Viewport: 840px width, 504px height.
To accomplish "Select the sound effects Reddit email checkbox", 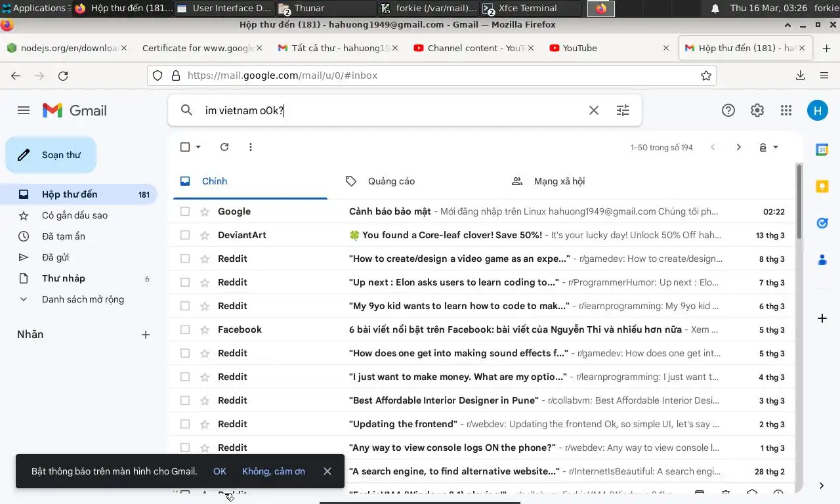I will (x=185, y=353).
